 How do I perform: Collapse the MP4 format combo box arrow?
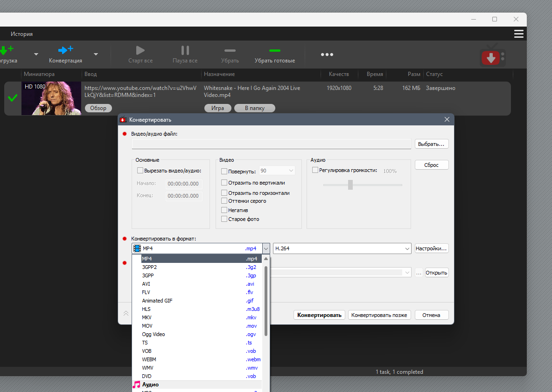[x=266, y=248]
